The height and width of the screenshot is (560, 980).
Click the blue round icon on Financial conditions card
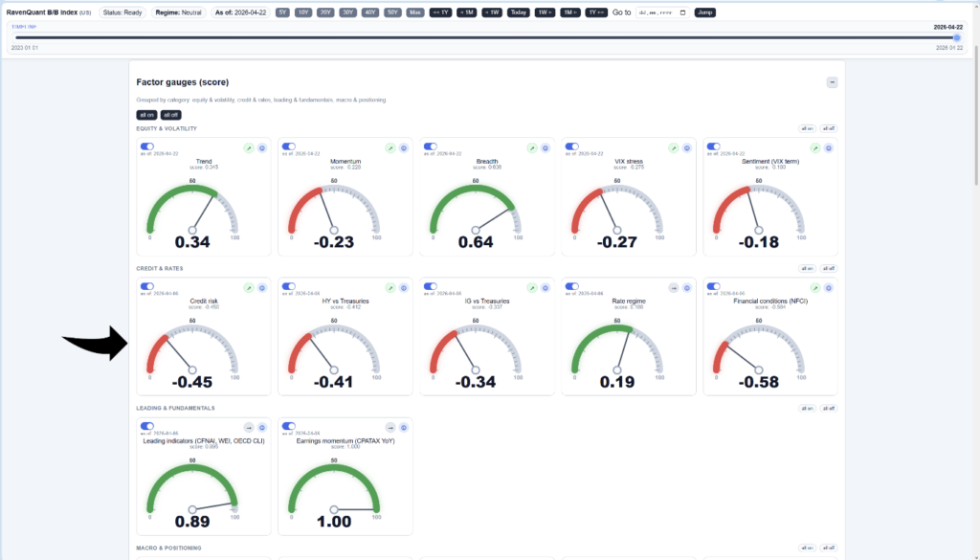tap(829, 287)
